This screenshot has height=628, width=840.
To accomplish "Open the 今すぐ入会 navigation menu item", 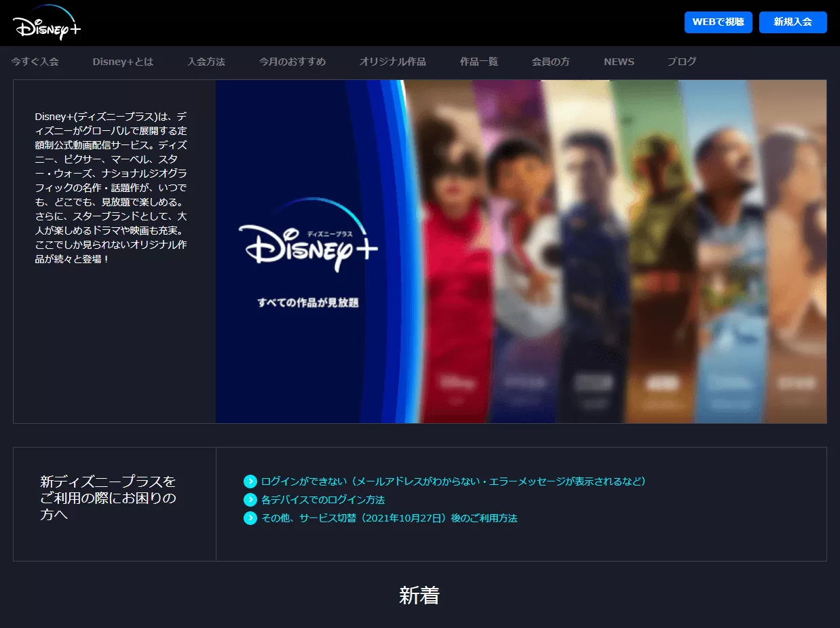I will point(35,61).
